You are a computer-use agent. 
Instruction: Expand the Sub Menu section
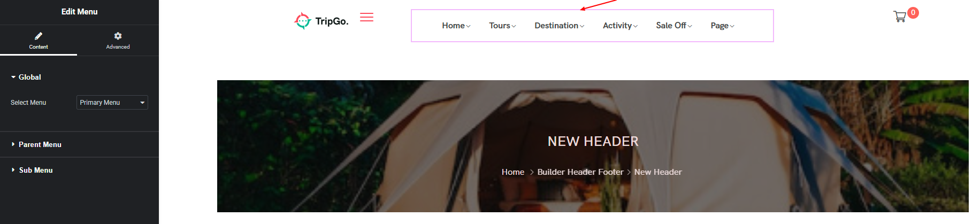32,170
